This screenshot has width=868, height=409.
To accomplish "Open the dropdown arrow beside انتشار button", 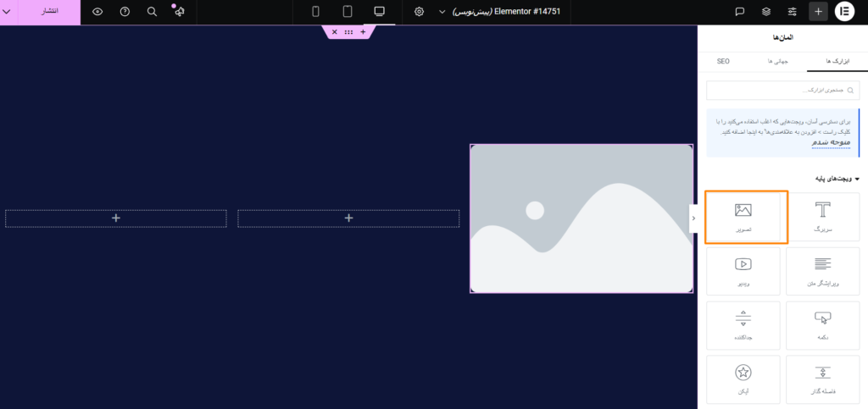I will (8, 12).
